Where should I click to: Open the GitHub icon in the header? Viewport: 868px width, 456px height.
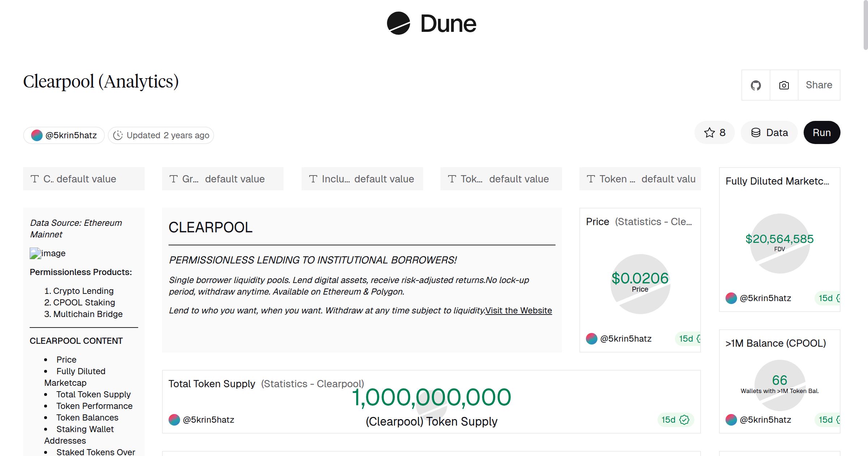click(756, 85)
